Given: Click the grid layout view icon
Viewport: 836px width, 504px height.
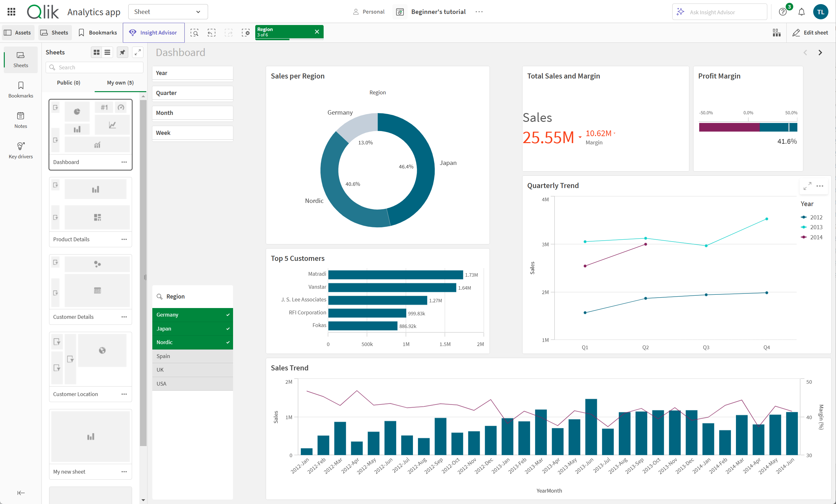Looking at the screenshot, I should (96, 53).
